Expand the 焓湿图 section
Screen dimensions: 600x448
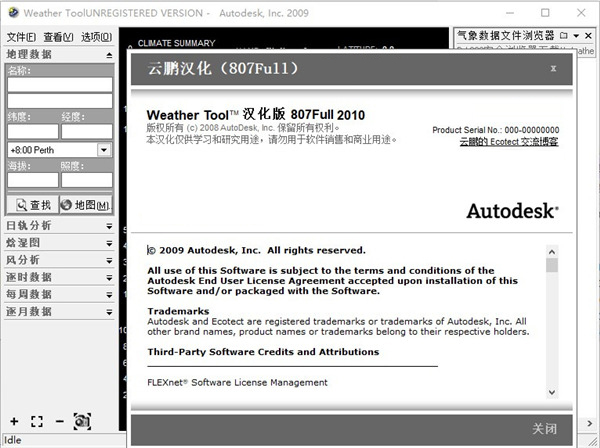point(108,243)
